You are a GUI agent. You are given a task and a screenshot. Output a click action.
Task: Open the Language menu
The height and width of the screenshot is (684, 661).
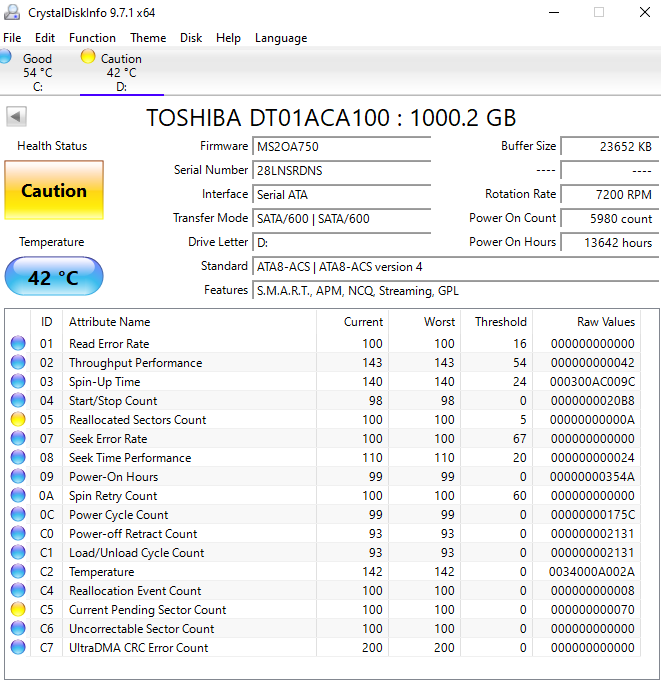(281, 38)
